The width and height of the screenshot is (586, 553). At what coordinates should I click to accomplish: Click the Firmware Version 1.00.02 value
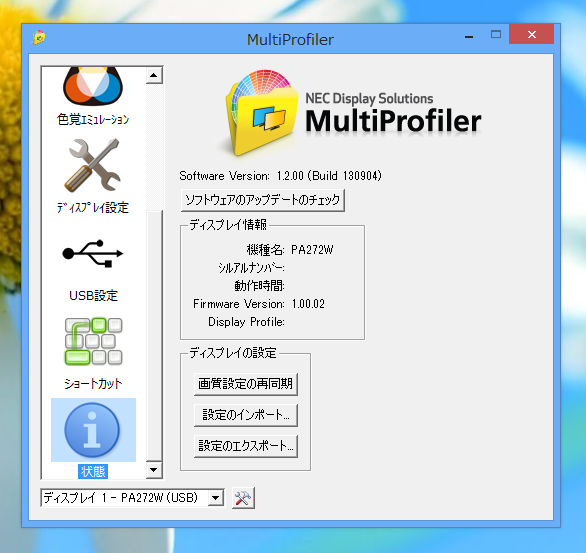pos(308,304)
